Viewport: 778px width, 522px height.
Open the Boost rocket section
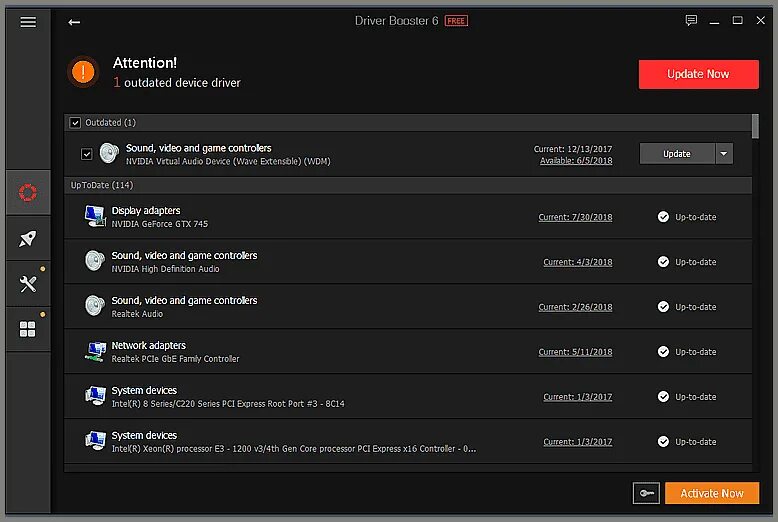pos(28,238)
